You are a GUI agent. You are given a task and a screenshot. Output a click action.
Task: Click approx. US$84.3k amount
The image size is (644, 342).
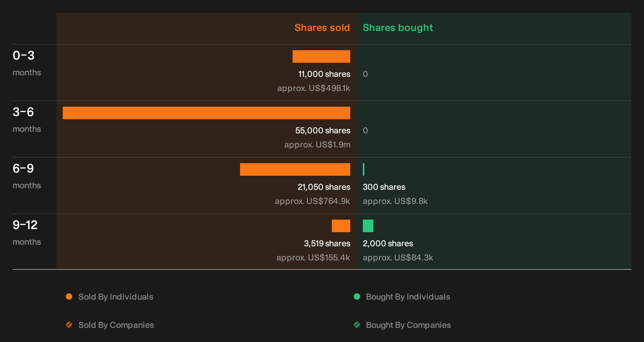click(x=398, y=258)
